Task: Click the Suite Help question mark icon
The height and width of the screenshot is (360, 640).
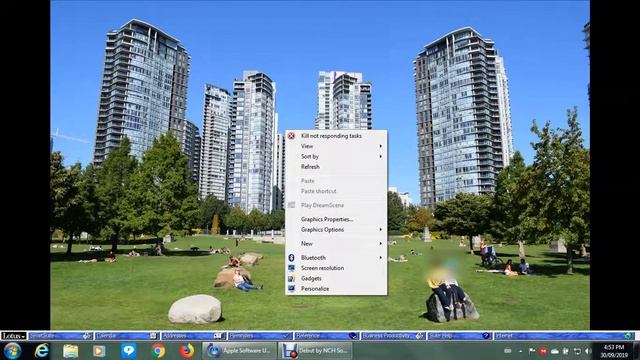Action: coord(486,336)
